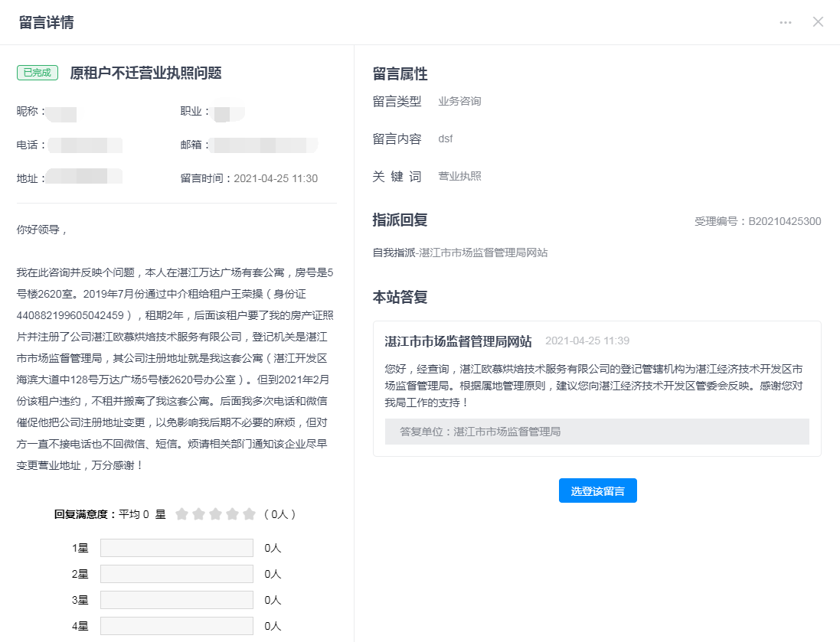
Task: Click the 3星 rating progress bar
Action: tap(176, 600)
